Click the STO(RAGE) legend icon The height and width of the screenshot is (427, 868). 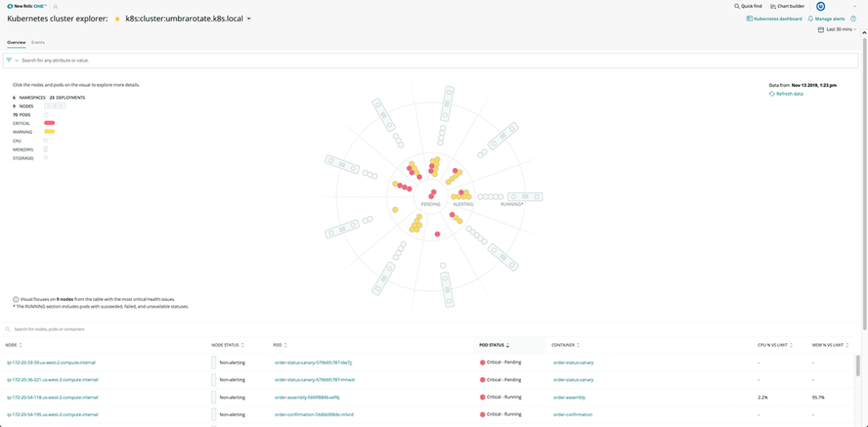[46, 157]
